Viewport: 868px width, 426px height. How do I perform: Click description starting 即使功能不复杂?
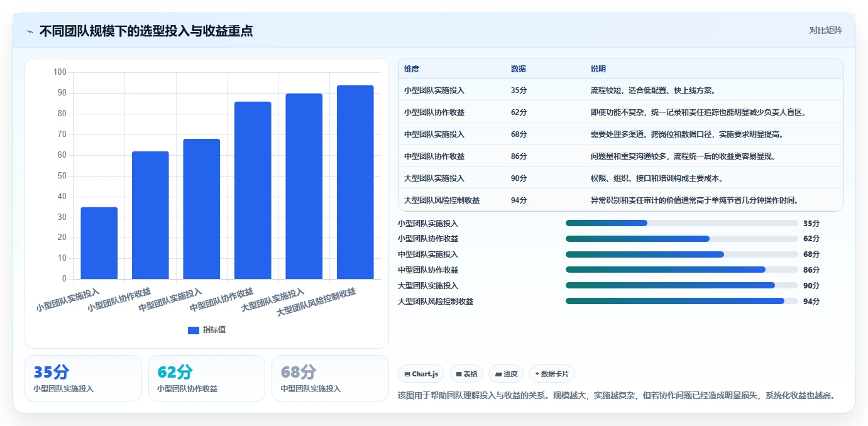point(698,112)
